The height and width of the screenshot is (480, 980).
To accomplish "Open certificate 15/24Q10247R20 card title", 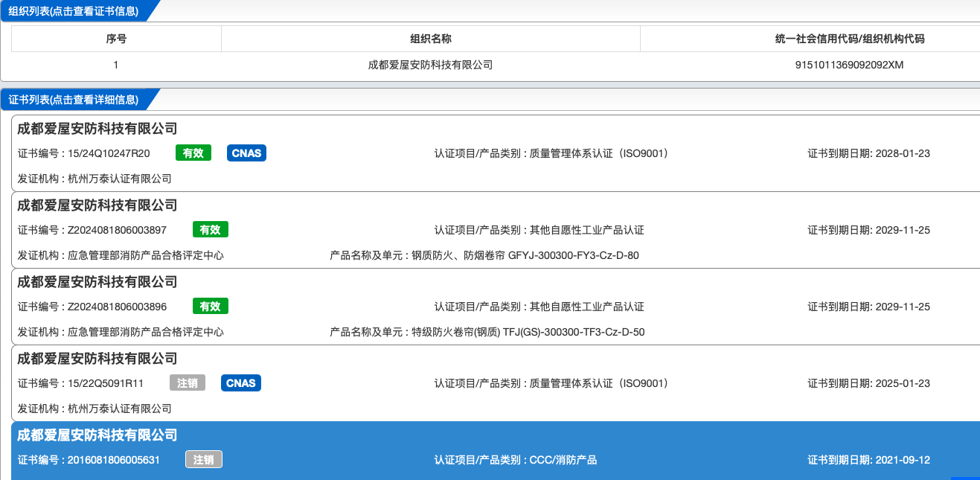I will [x=97, y=129].
